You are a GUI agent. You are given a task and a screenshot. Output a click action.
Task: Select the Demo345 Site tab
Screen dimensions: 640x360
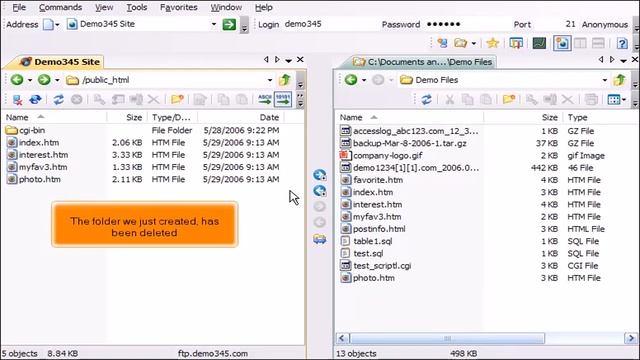click(x=60, y=62)
